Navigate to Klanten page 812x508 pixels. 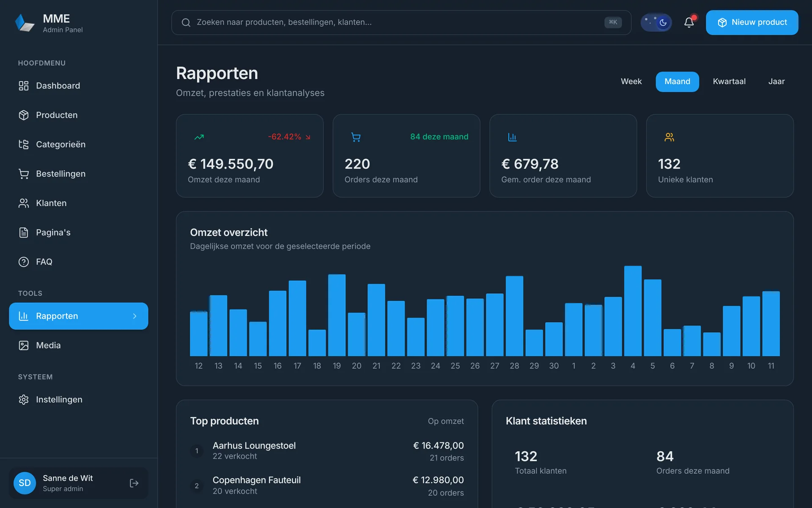click(79, 203)
